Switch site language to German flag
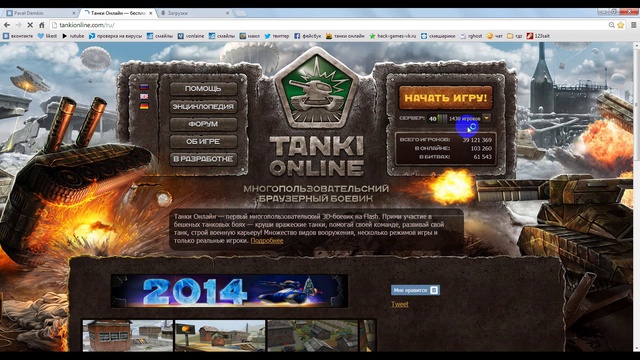The width and height of the screenshot is (640, 360). point(144,106)
